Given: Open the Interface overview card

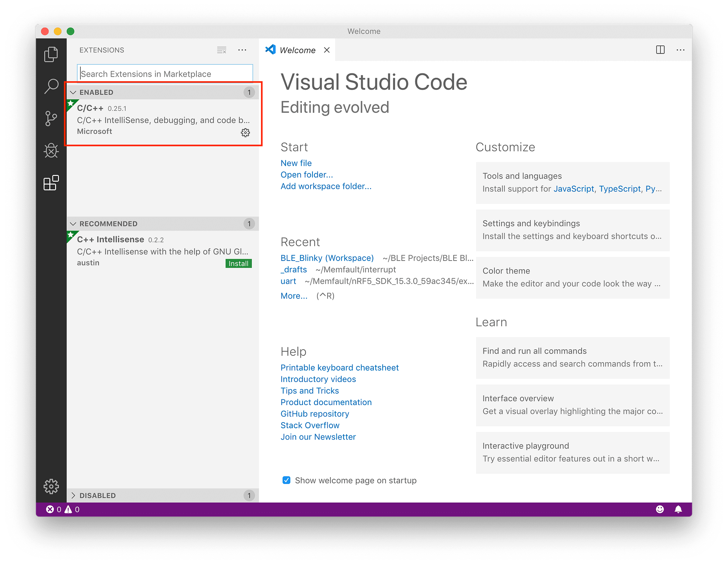Looking at the screenshot, I should click(x=573, y=405).
